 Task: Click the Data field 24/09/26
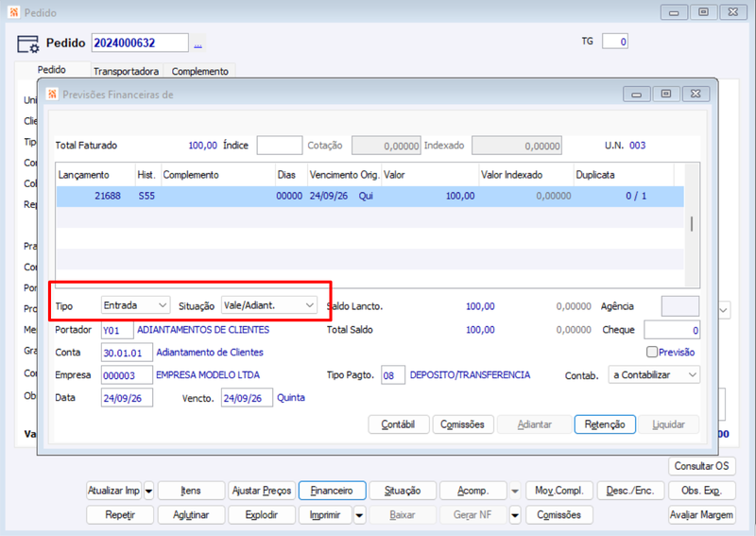pos(127,398)
